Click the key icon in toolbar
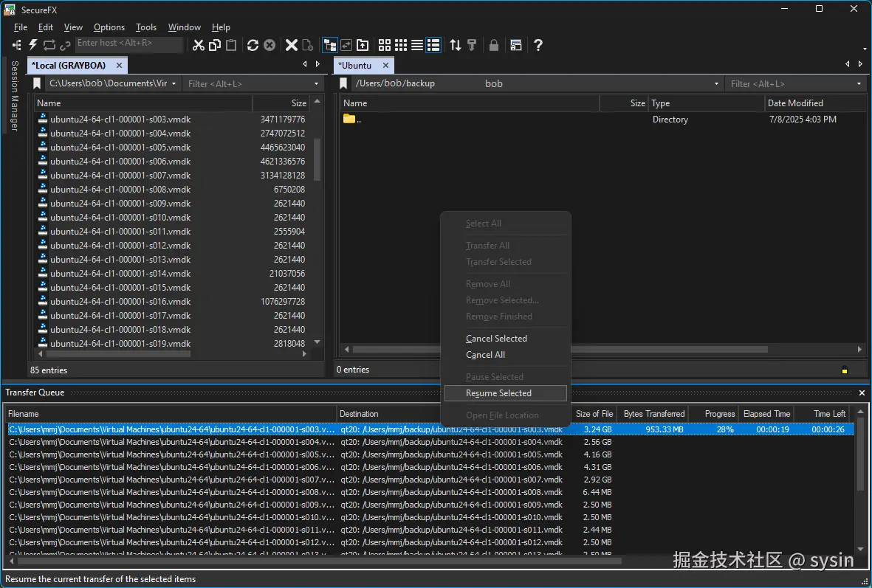Viewport: 872px width, 588px height. [x=472, y=45]
